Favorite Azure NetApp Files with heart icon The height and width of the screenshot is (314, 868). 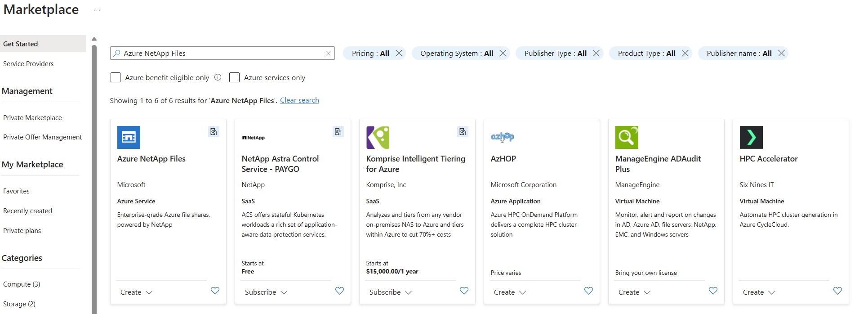tap(215, 291)
